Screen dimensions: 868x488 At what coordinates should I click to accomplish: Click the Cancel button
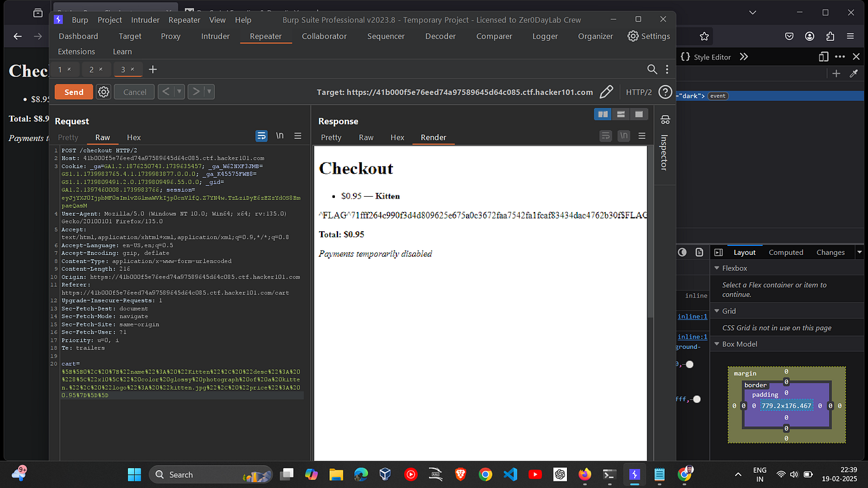pyautogui.click(x=134, y=92)
